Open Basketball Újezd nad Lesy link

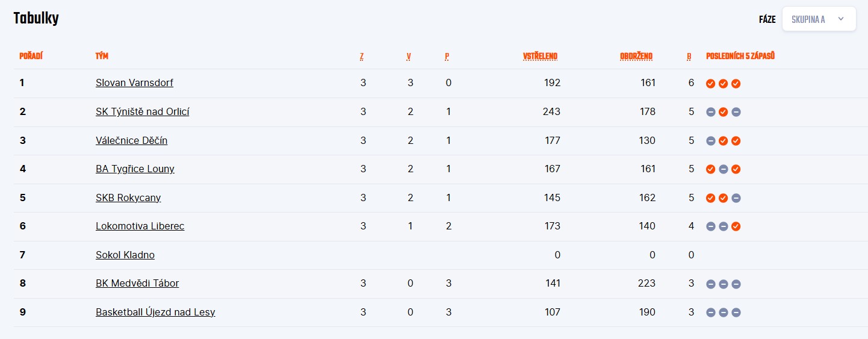155,312
